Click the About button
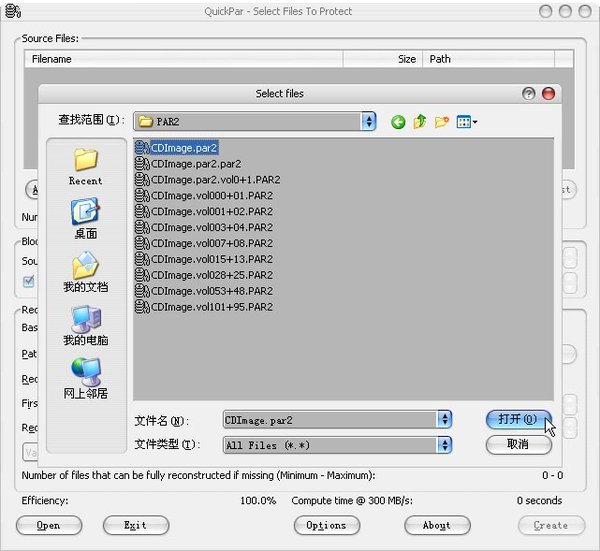This screenshot has width=600, height=551. click(x=437, y=525)
